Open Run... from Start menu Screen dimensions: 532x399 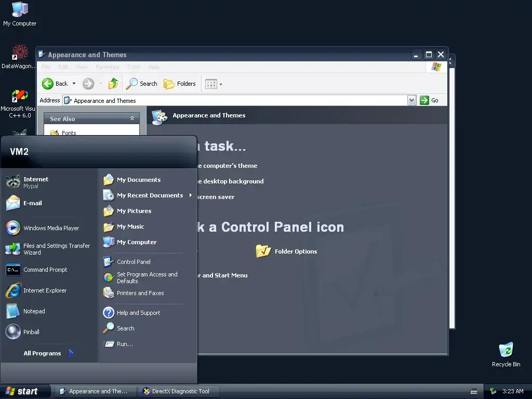coord(147,344)
